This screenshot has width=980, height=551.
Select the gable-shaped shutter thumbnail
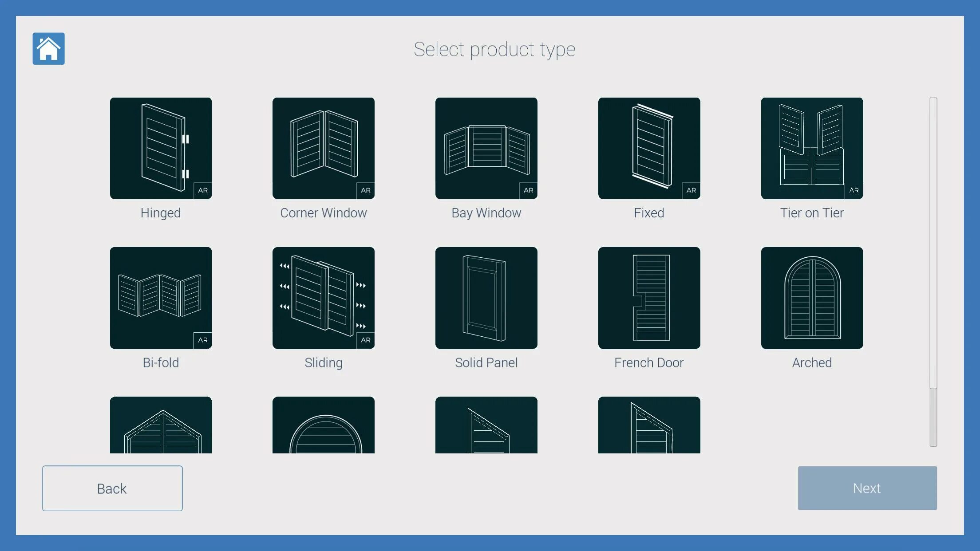pos(161,425)
